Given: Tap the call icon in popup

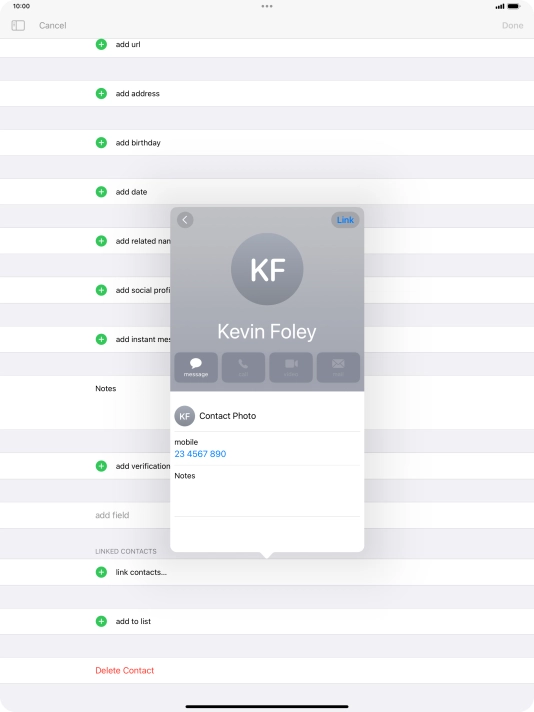Looking at the screenshot, I should (243, 367).
